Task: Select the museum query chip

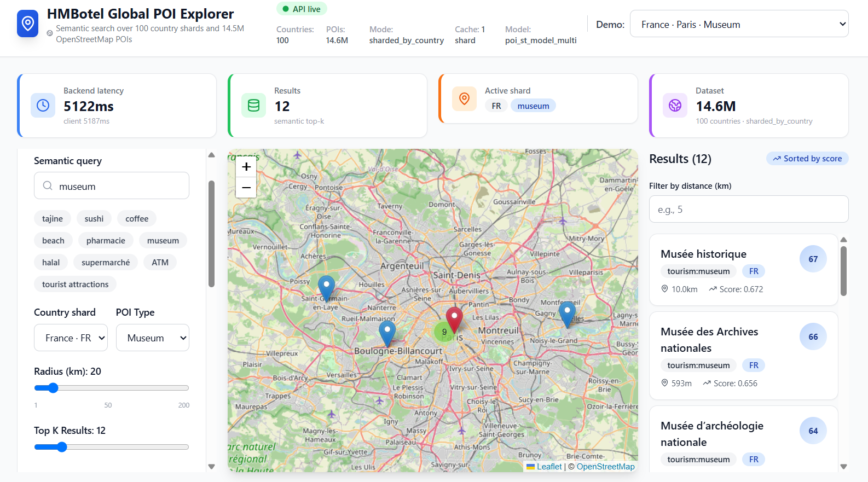Action: 163,240
